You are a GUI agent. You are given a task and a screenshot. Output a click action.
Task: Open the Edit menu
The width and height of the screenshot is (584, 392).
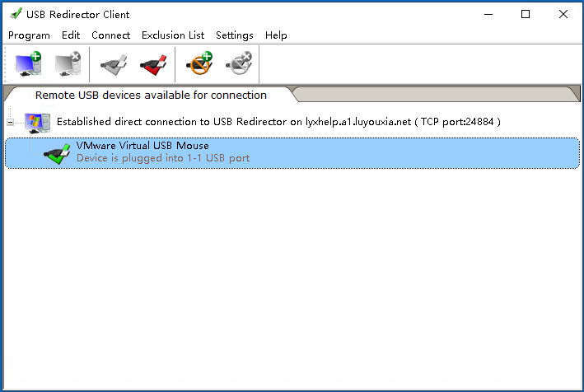tap(71, 35)
